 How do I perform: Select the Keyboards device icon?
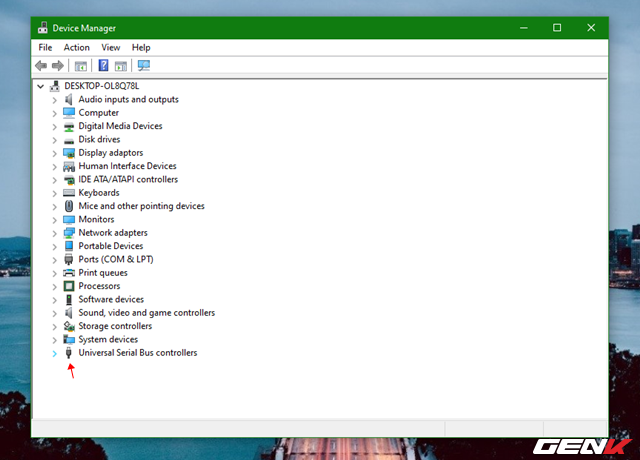click(69, 193)
